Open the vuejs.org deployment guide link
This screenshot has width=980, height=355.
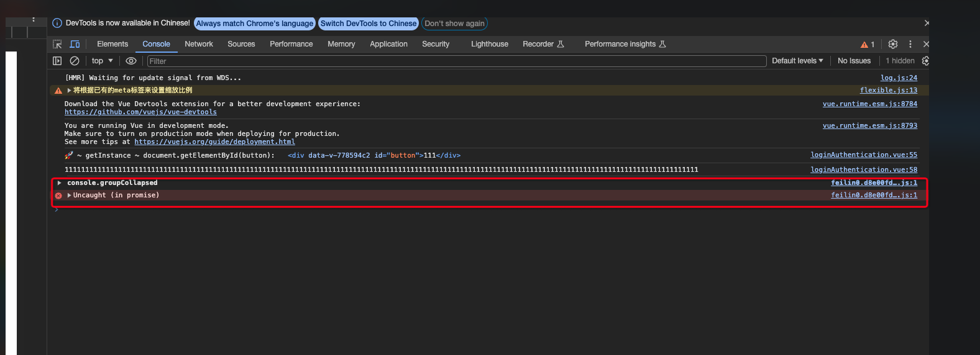click(214, 142)
